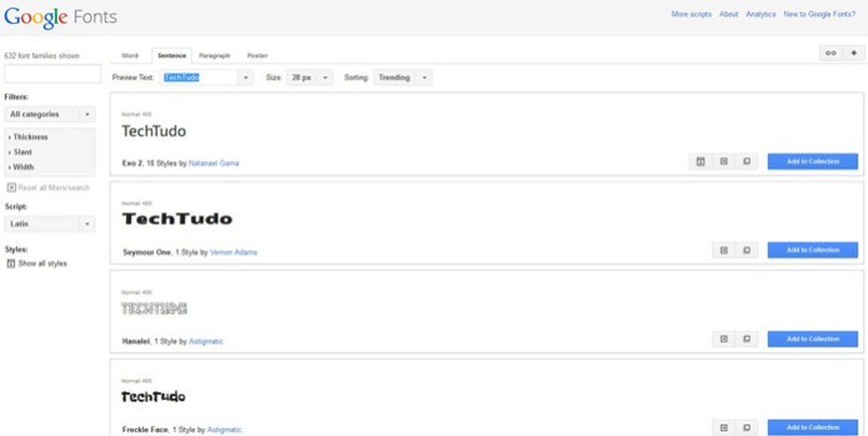
Task: Click the '632 font families shown' text
Action: point(41,56)
